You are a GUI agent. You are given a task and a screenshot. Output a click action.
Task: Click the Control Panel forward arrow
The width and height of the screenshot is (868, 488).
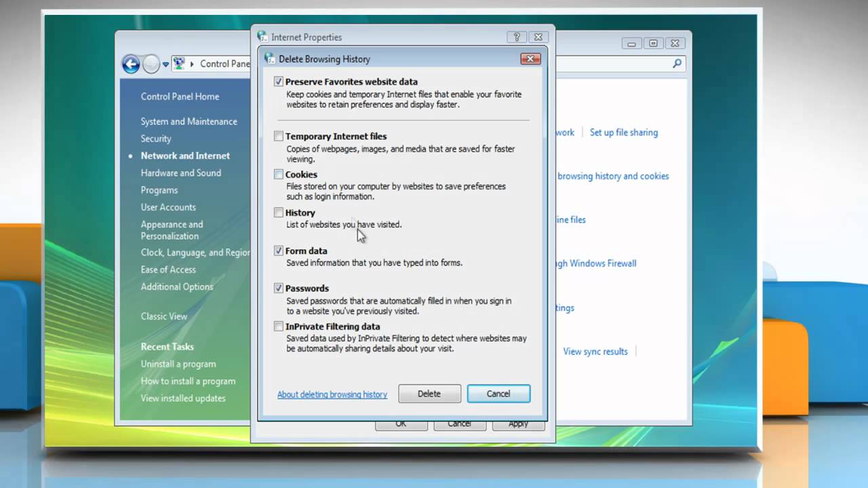pyautogui.click(x=151, y=64)
